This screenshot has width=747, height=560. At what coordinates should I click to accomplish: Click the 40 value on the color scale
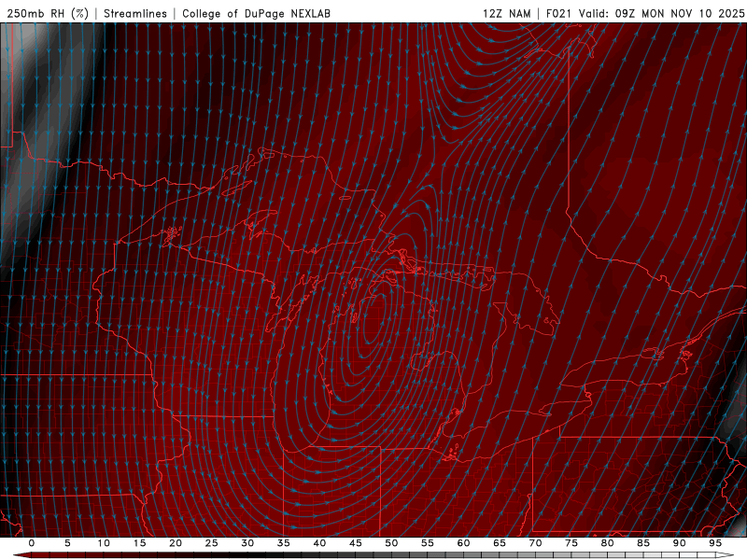319,543
